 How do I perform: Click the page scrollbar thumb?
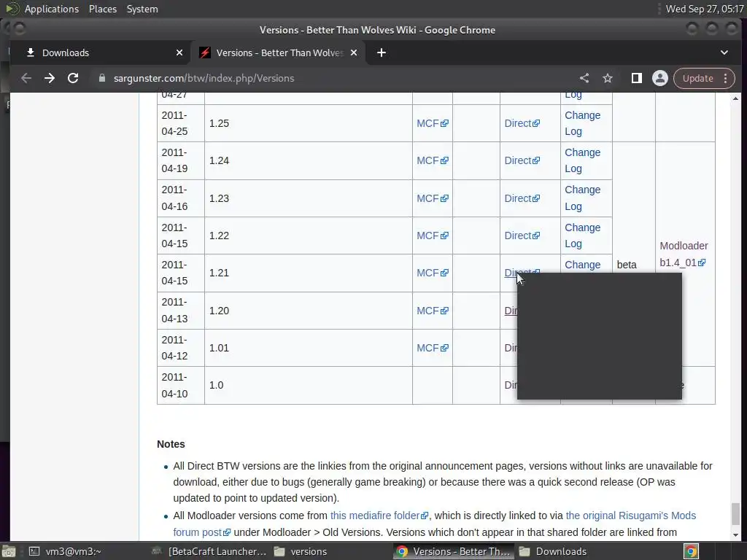click(x=735, y=514)
